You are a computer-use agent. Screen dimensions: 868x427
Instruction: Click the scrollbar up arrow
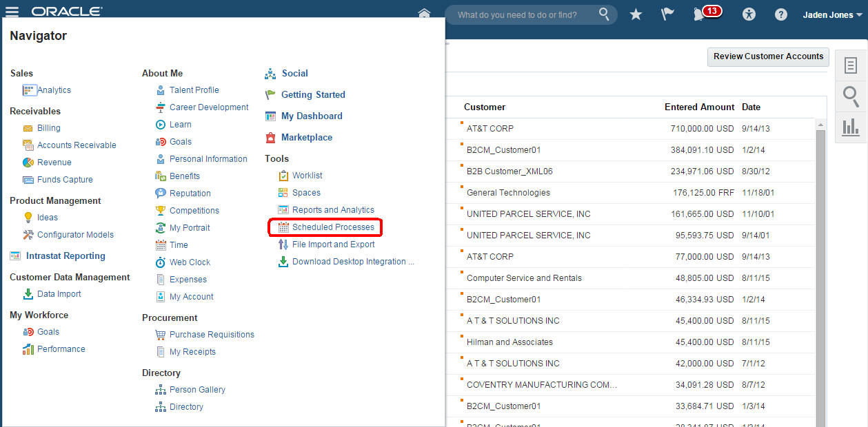(x=820, y=125)
